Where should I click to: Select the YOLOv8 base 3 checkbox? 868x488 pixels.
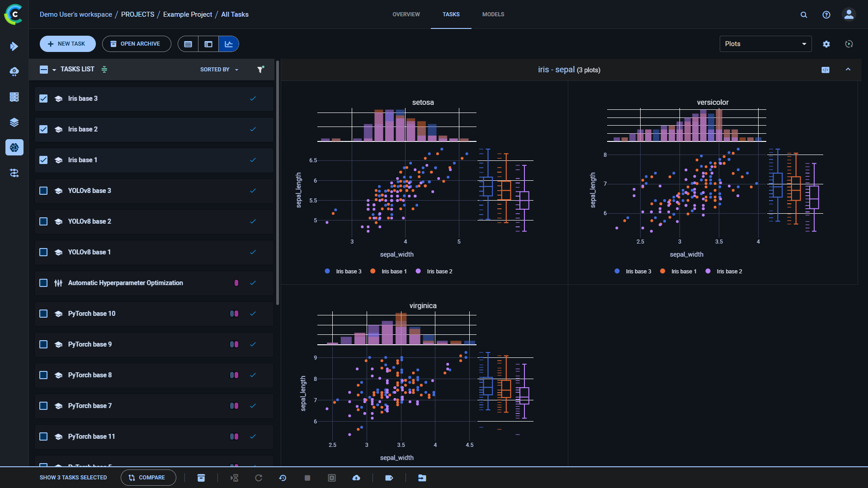(x=43, y=191)
